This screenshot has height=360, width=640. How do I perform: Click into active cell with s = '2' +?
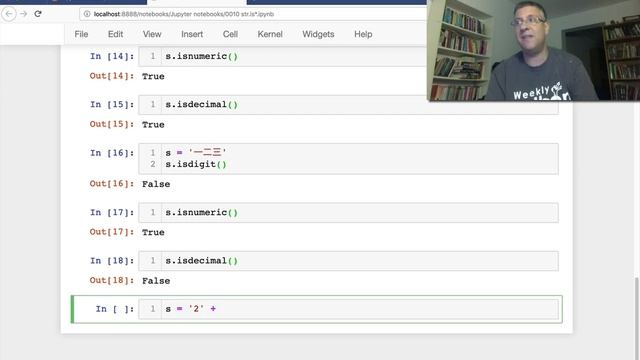(x=348, y=309)
